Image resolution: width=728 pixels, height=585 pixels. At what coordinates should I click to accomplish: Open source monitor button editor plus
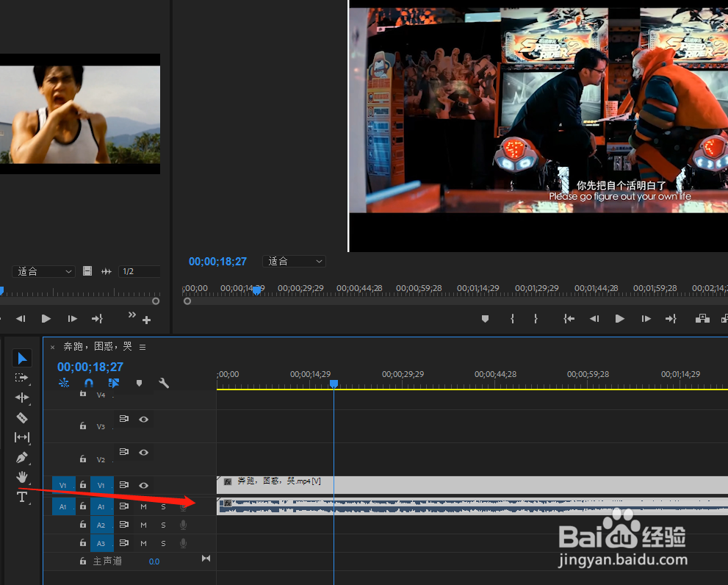[x=147, y=320]
